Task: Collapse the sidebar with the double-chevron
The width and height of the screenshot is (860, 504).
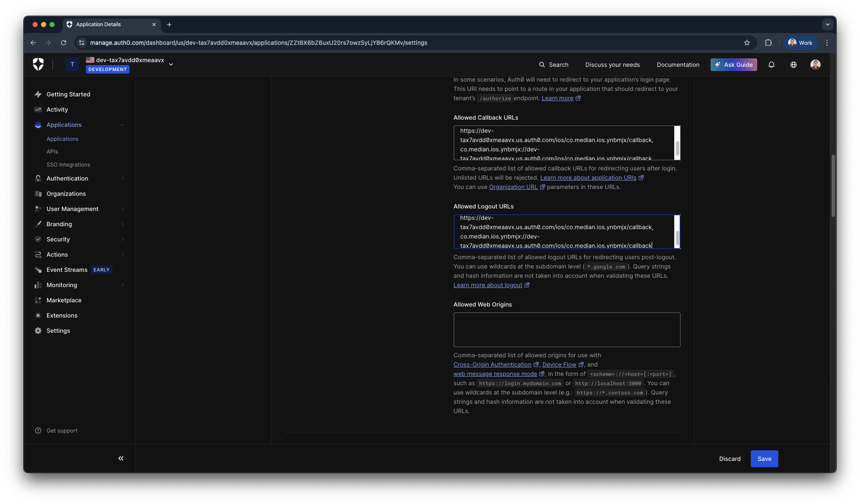Action: click(x=121, y=458)
